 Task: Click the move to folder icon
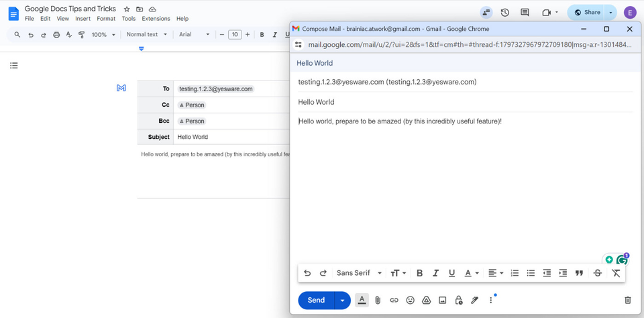[x=140, y=9]
